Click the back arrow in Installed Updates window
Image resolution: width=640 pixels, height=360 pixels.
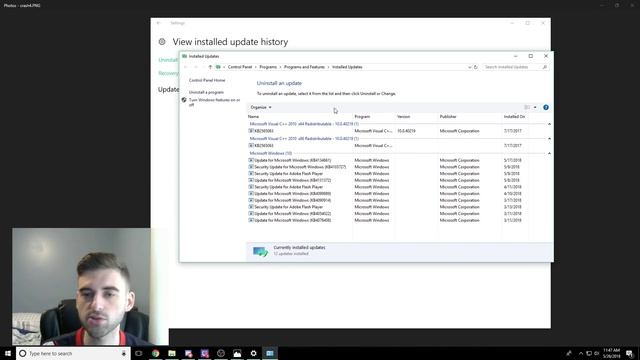coord(186,67)
